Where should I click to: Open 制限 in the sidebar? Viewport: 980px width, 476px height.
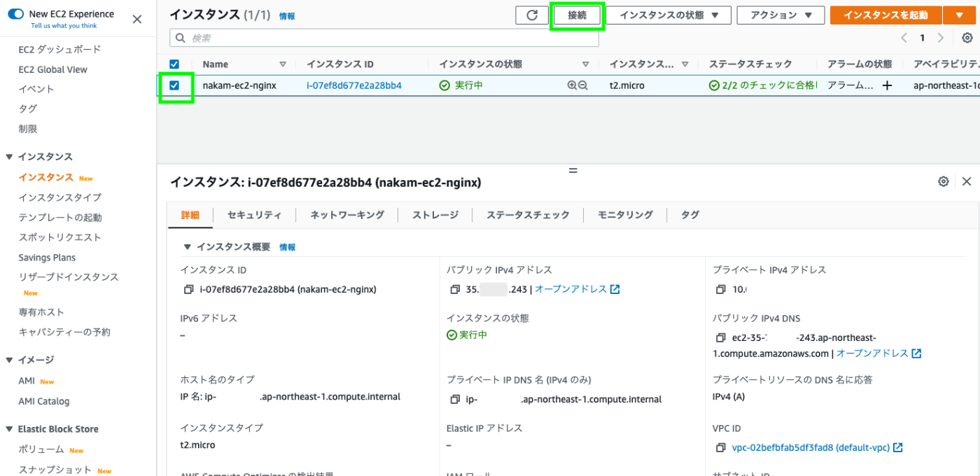click(x=28, y=129)
